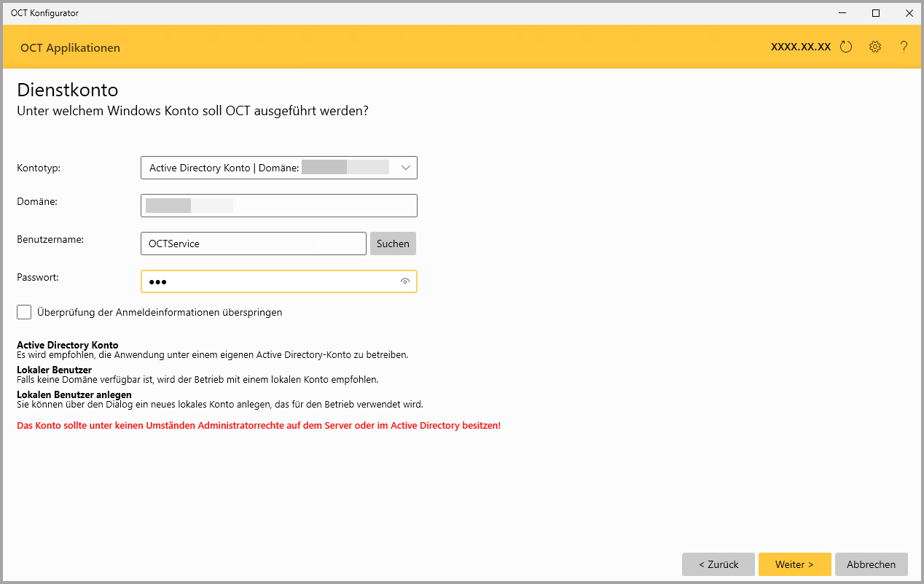Click the OCT Applikationen header title
The height and width of the screenshot is (584, 924).
click(70, 48)
